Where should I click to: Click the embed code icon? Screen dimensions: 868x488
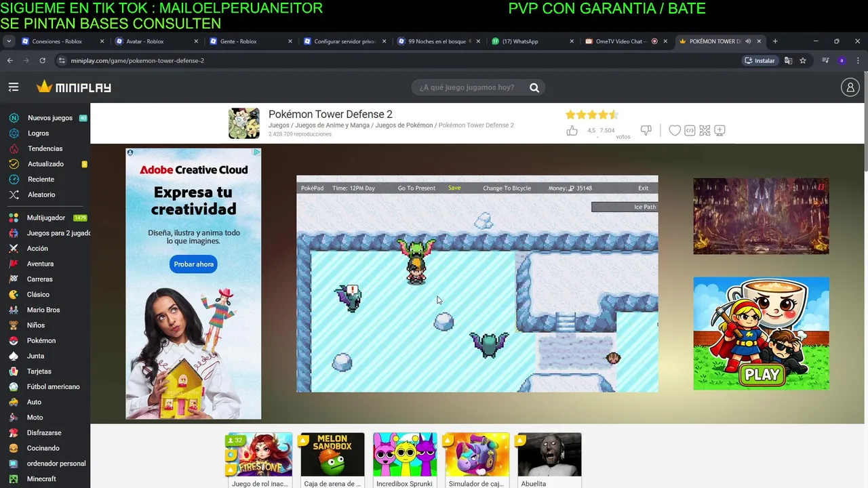tap(690, 130)
